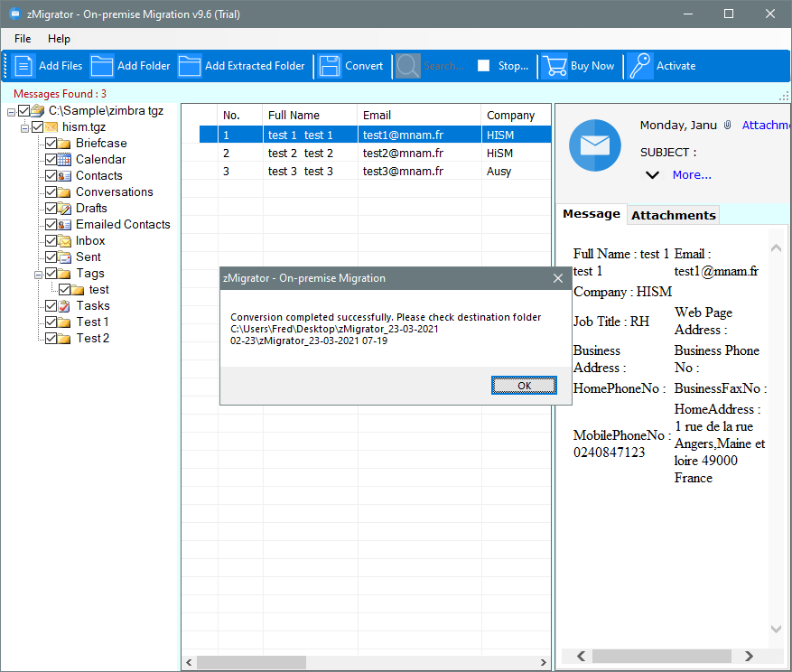Image resolution: width=792 pixels, height=672 pixels.
Task: Open the Help menu
Action: click(59, 39)
